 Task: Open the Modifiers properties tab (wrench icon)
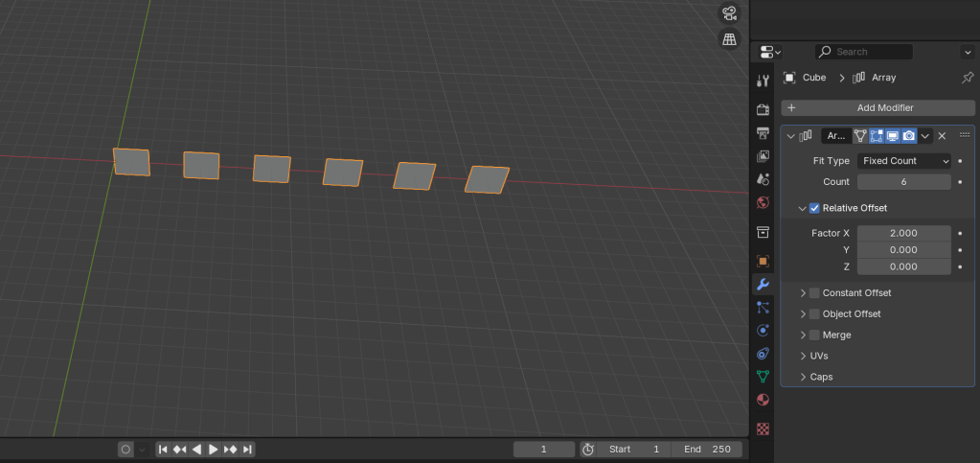(x=763, y=285)
